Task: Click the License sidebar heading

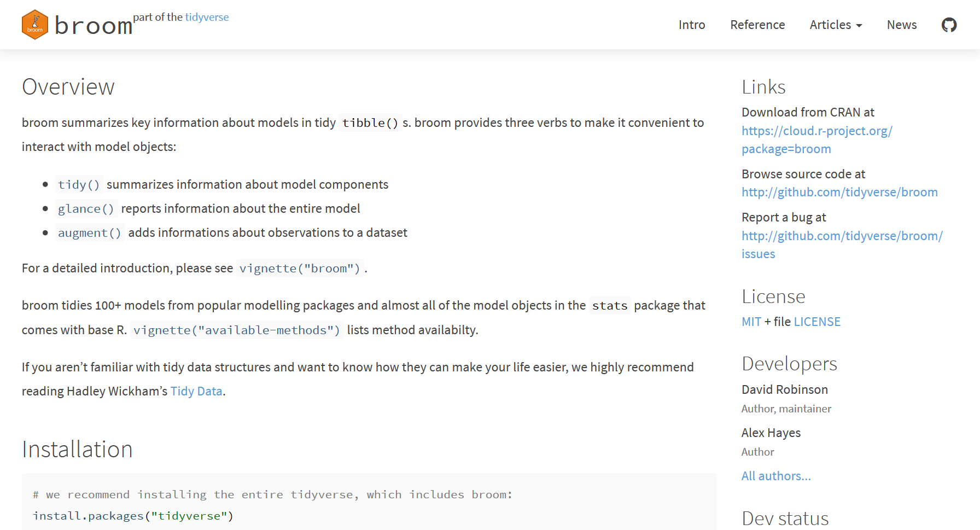Action: coord(773,296)
